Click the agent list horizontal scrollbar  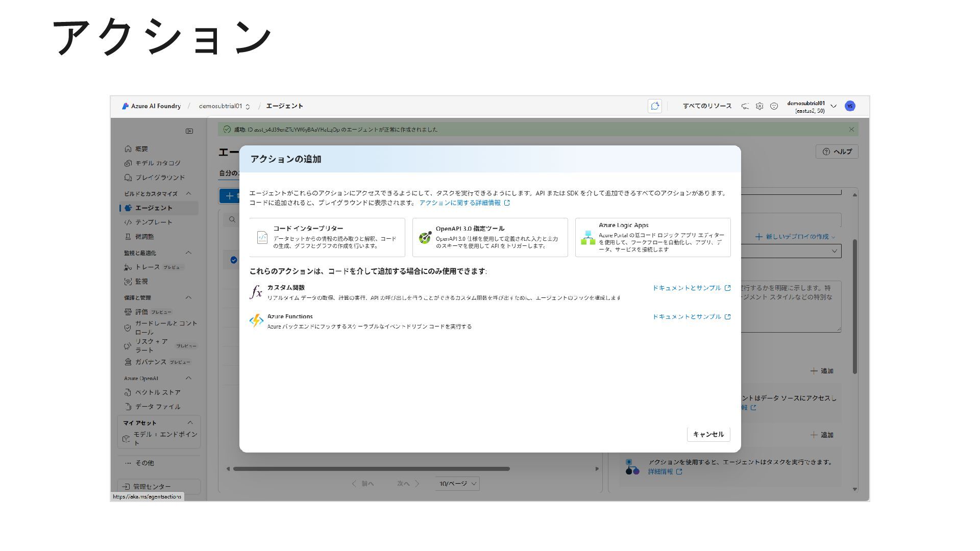click(x=372, y=469)
